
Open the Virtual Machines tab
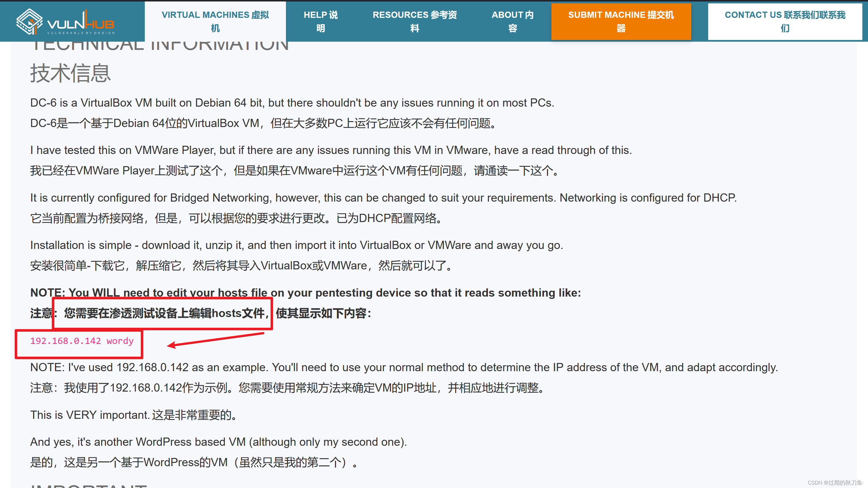coord(215,21)
